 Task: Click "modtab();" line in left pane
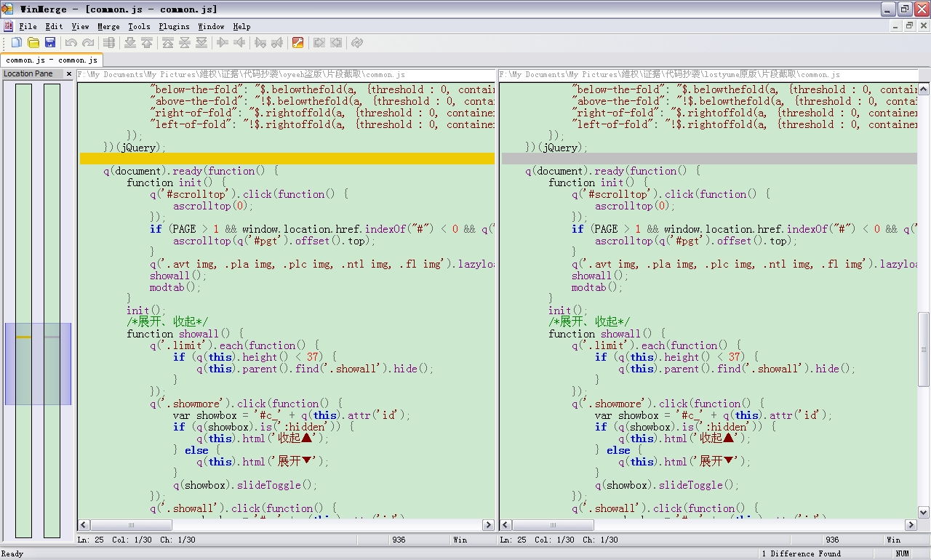tap(175, 287)
